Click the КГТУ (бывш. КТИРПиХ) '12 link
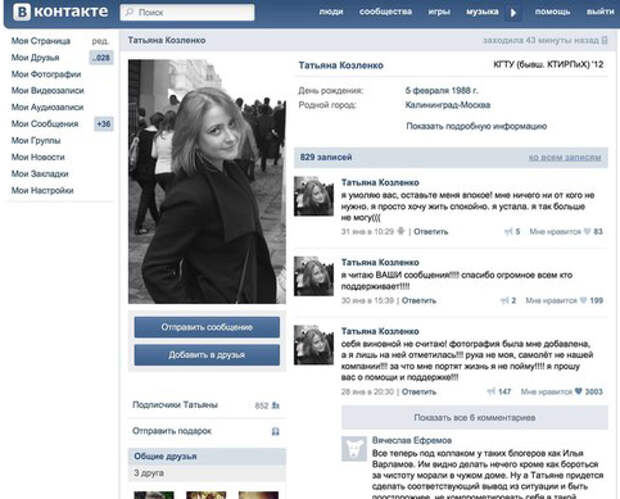 549,64
